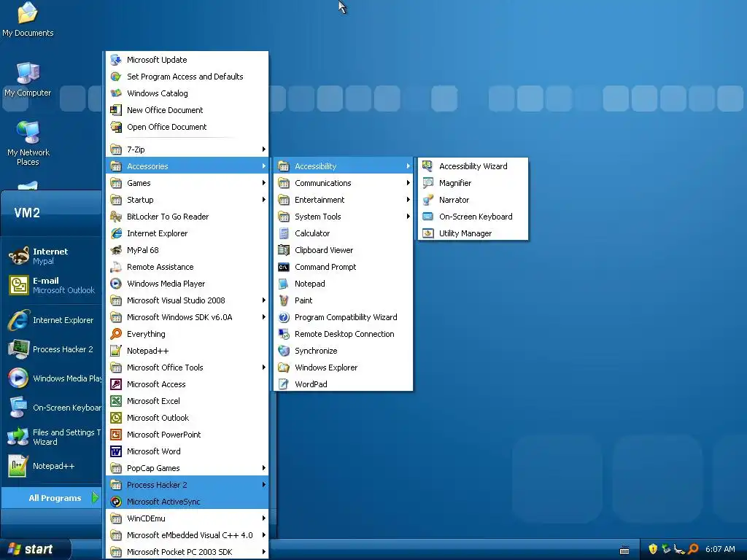Image resolution: width=747 pixels, height=560 pixels.
Task: Open Clipboard Viewer
Action: pos(343,250)
